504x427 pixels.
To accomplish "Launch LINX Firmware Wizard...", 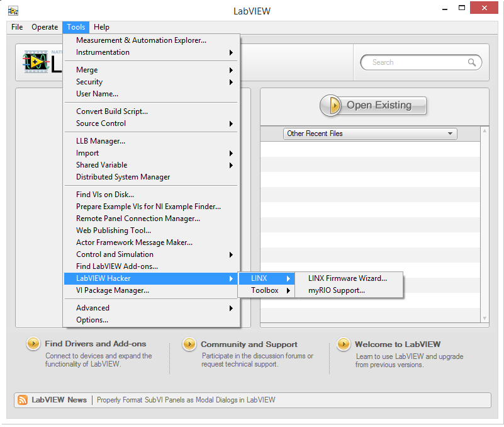I will (349, 278).
